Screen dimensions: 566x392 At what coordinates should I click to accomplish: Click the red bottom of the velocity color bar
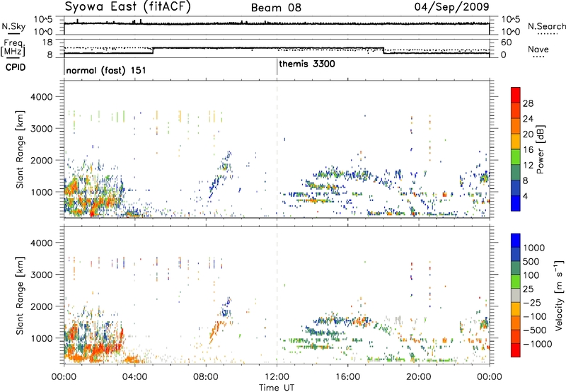pyautogui.click(x=516, y=350)
